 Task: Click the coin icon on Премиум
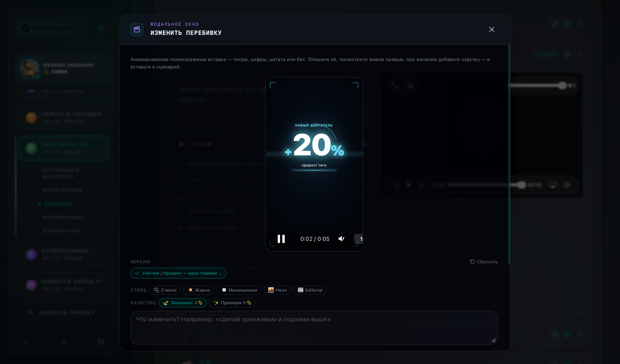click(249, 303)
